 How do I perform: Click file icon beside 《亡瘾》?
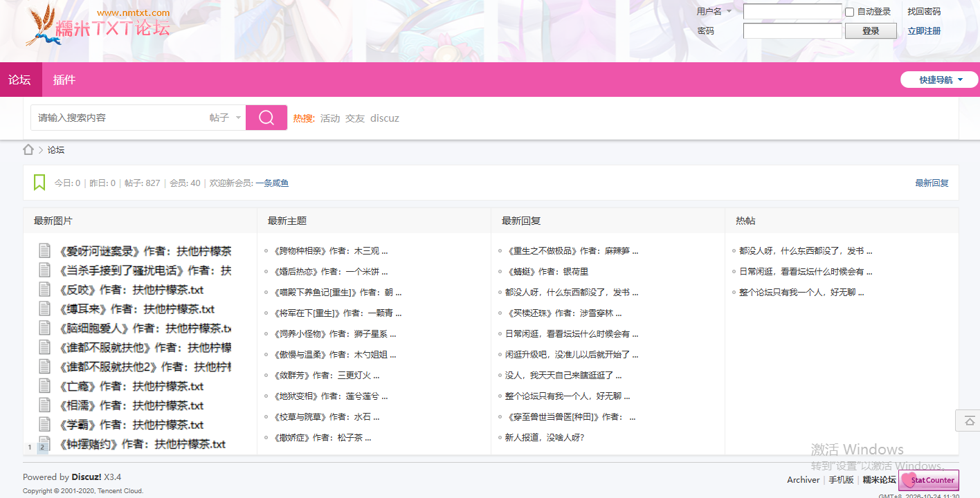[x=45, y=386]
